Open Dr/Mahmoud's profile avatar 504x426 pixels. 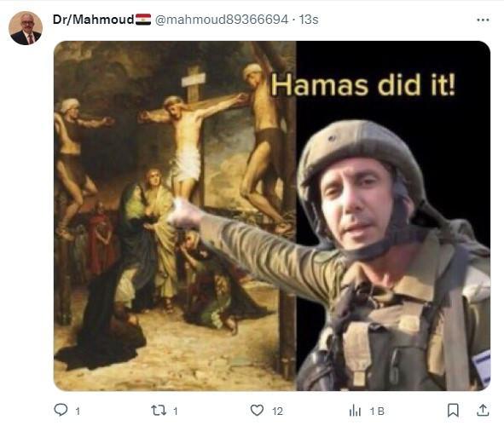(x=26, y=28)
